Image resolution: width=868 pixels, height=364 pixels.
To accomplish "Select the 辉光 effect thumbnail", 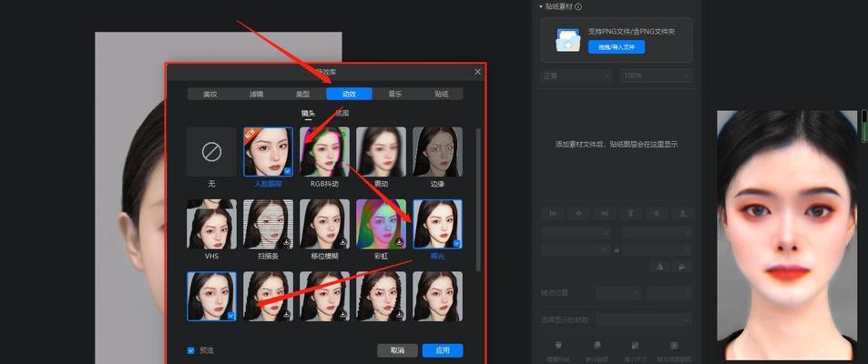I will point(437,224).
